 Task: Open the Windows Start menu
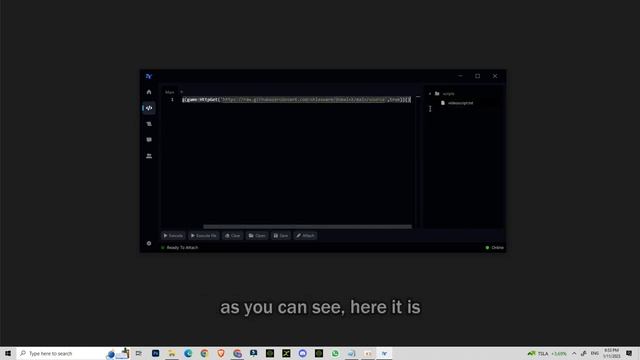(x=8, y=353)
